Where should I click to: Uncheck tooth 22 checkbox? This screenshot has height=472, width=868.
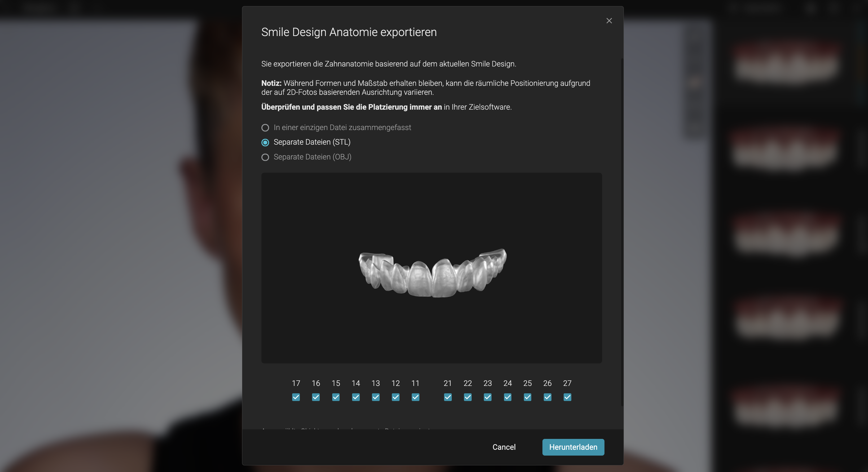pos(468,397)
